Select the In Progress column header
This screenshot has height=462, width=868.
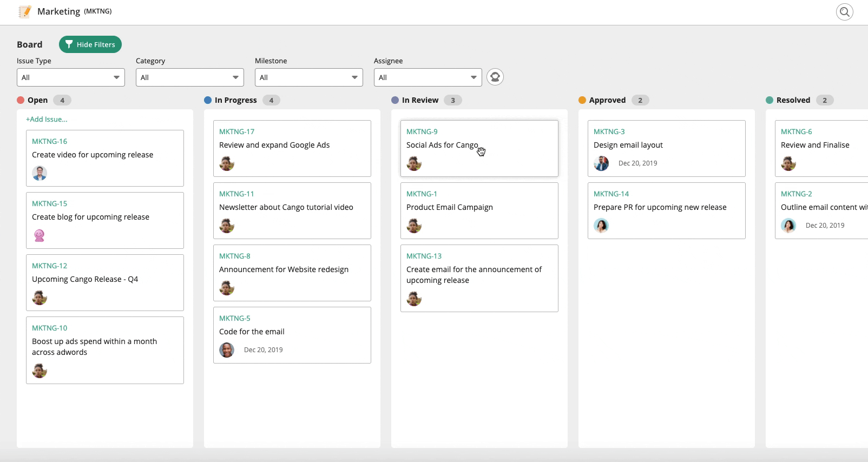coord(235,100)
